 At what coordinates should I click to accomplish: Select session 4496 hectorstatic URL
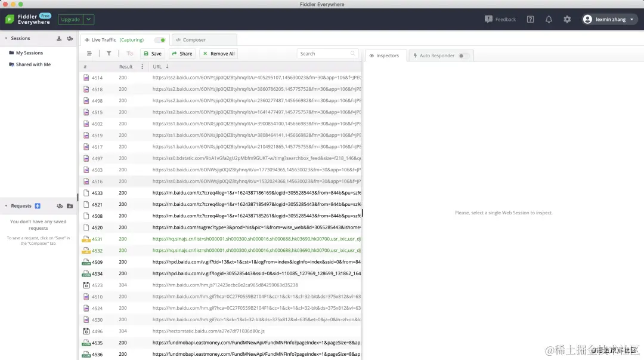coord(208,331)
